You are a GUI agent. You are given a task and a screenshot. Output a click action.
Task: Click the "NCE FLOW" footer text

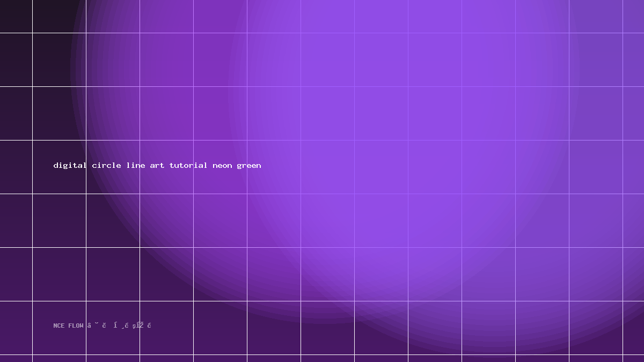(69, 326)
